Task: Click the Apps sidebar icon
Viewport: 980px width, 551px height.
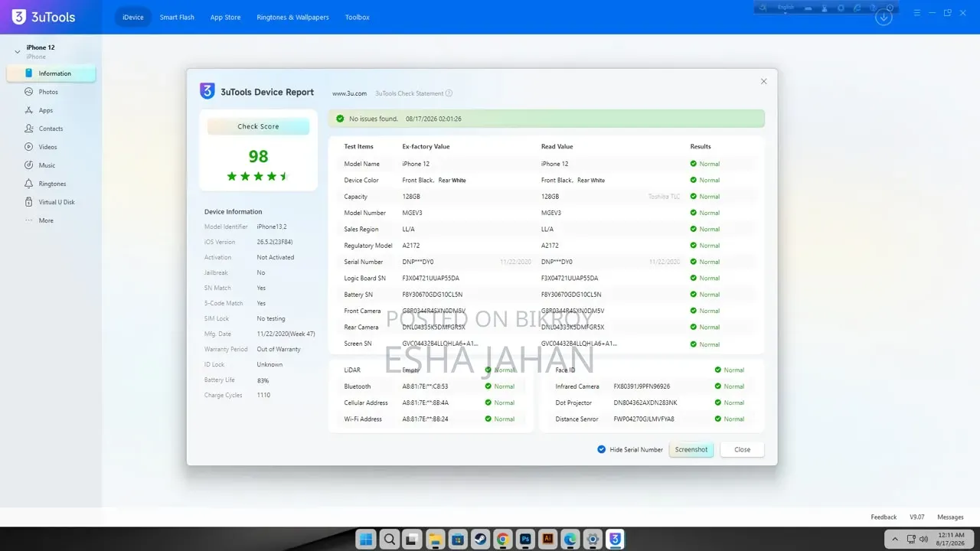Action: click(x=29, y=110)
